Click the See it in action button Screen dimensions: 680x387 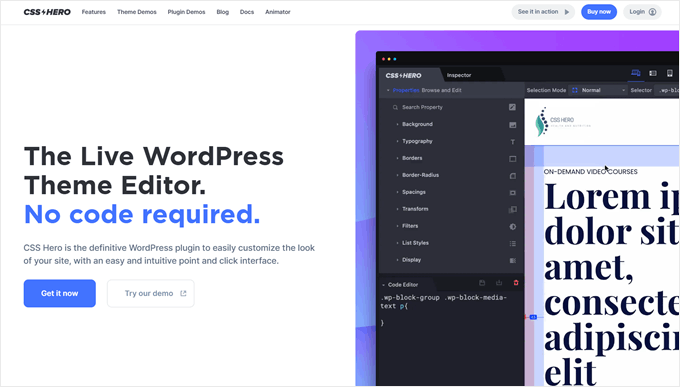[x=543, y=12]
